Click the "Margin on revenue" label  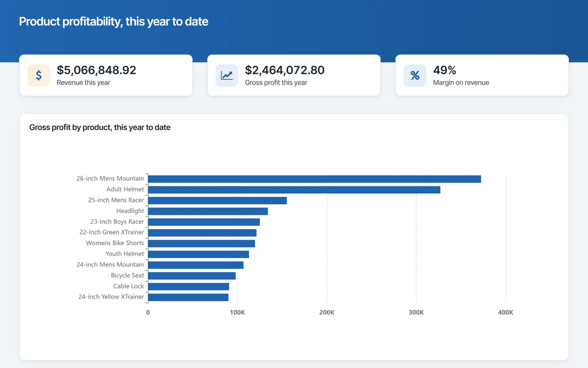point(461,83)
